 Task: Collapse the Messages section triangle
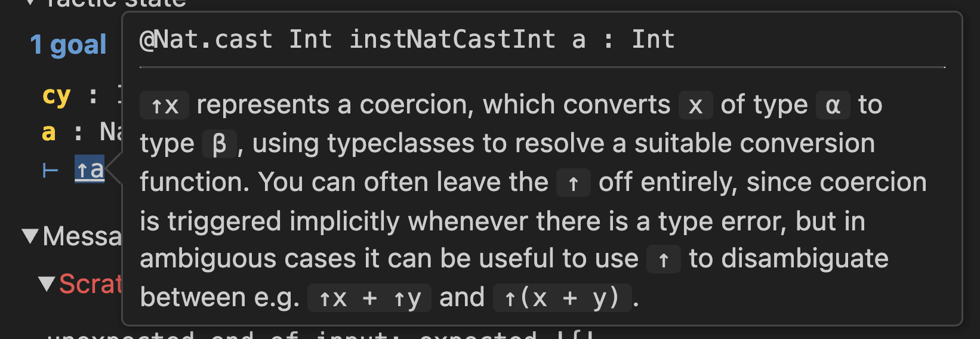point(30,236)
